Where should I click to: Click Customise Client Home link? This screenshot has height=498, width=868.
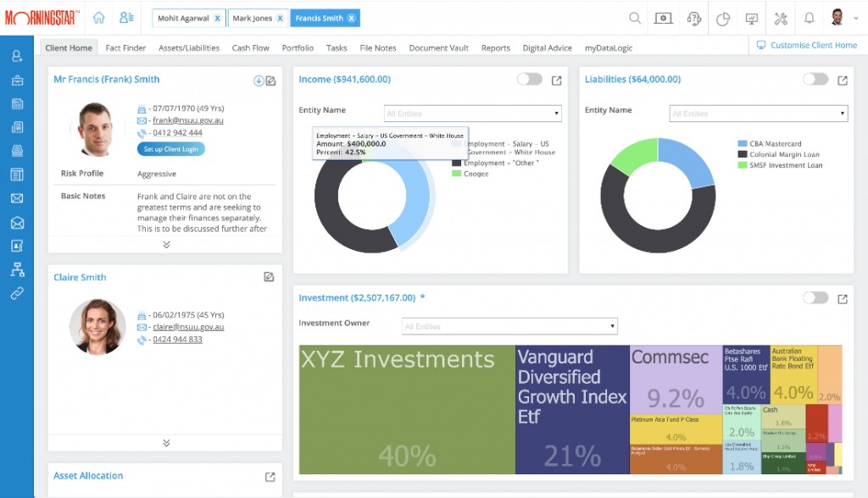(807, 45)
